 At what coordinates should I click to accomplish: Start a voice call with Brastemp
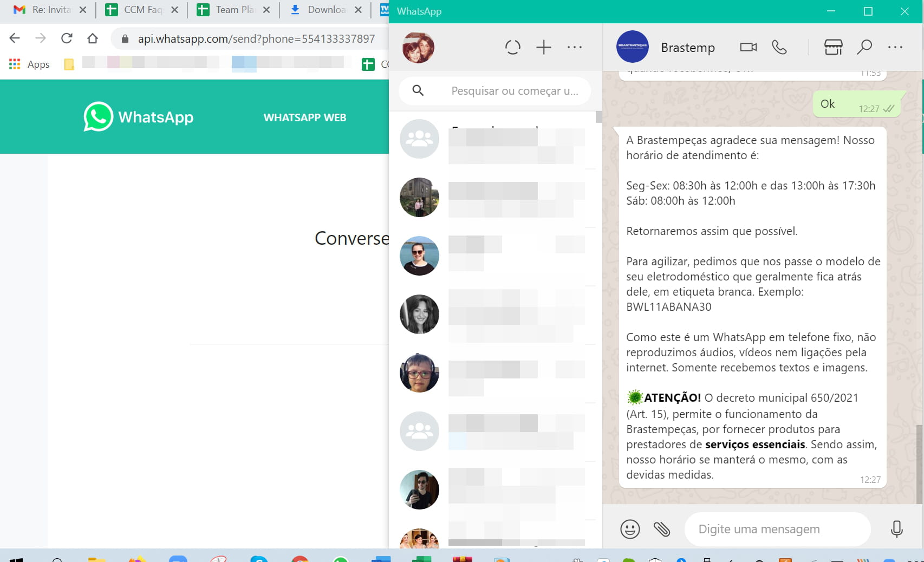tap(779, 48)
